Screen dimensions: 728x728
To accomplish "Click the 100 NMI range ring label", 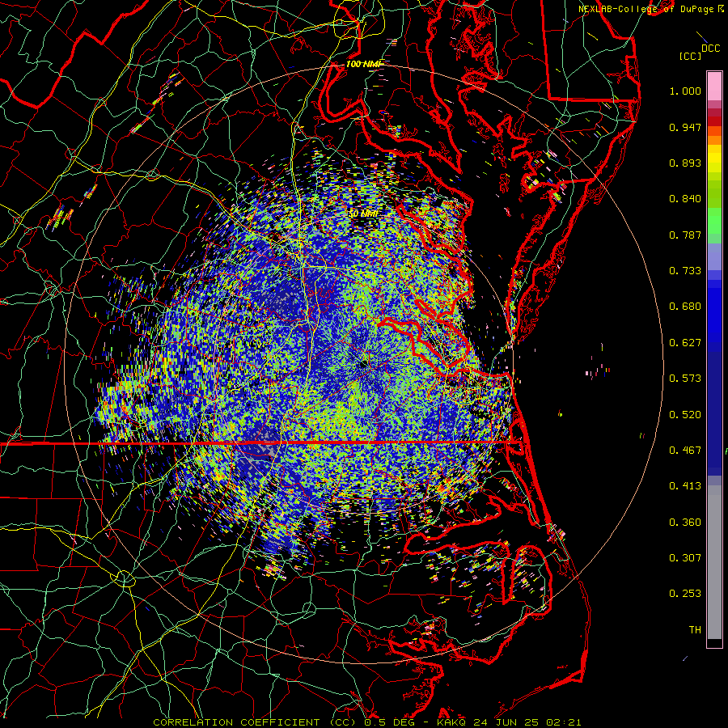I will pos(362,64).
